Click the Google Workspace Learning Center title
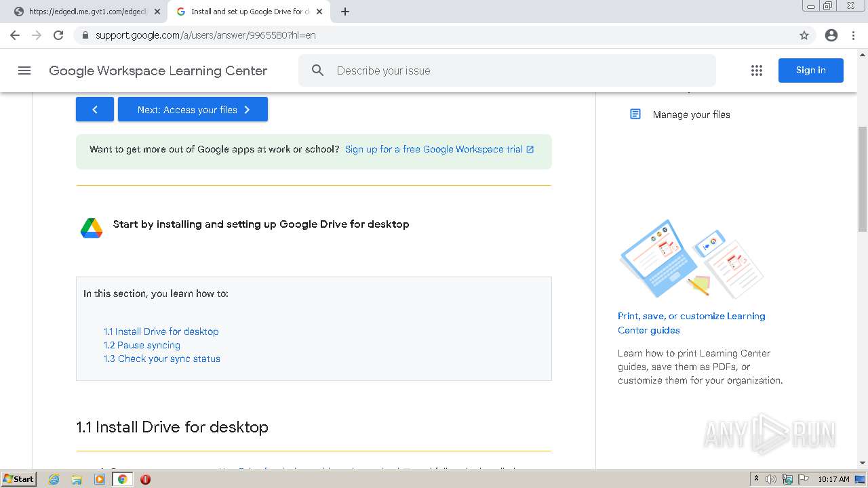 158,70
